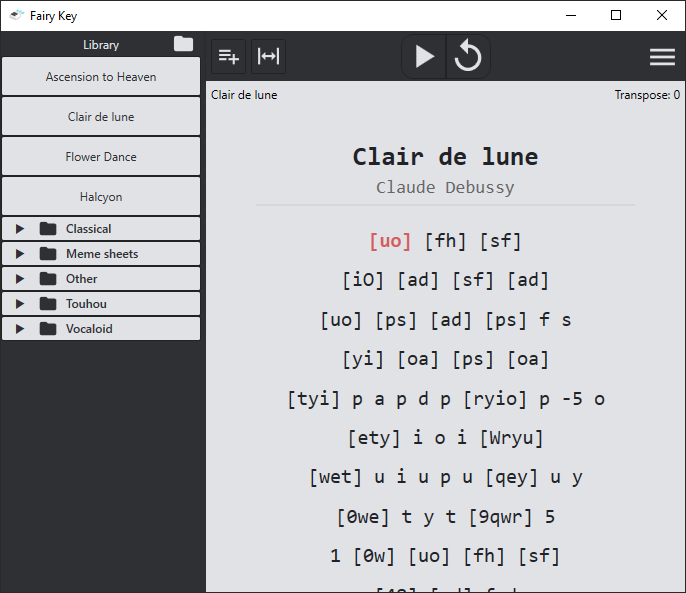Click the [9qwr] chord
The width and height of the screenshot is (686, 593).
500,517
